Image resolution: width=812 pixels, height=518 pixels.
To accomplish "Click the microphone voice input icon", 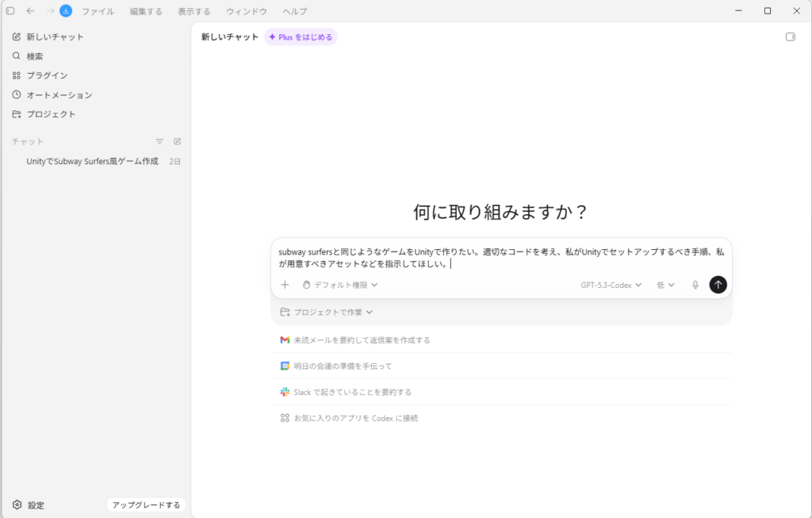I will (x=695, y=285).
